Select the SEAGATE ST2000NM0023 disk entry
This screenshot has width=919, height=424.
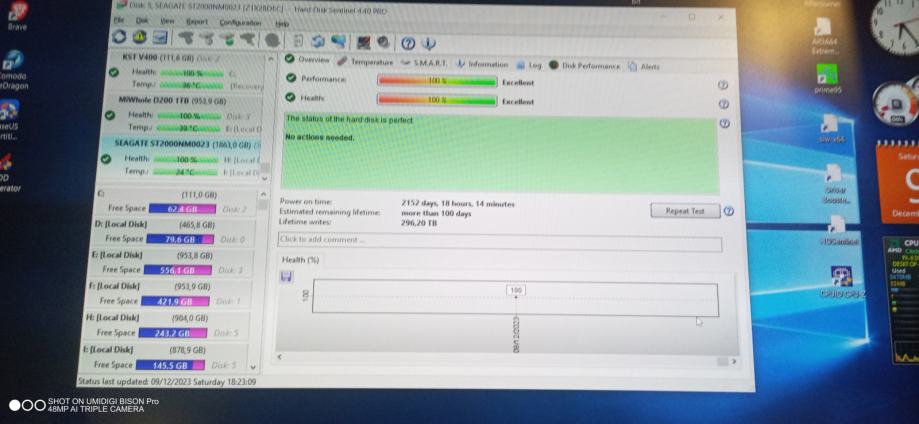(x=181, y=159)
